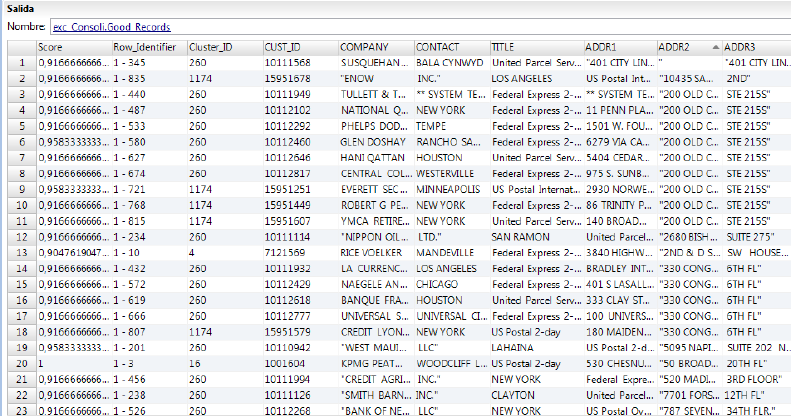The width and height of the screenshot is (791, 416).
Task: Select Row_Identifier cell 1 - 345
Action: click(149, 63)
